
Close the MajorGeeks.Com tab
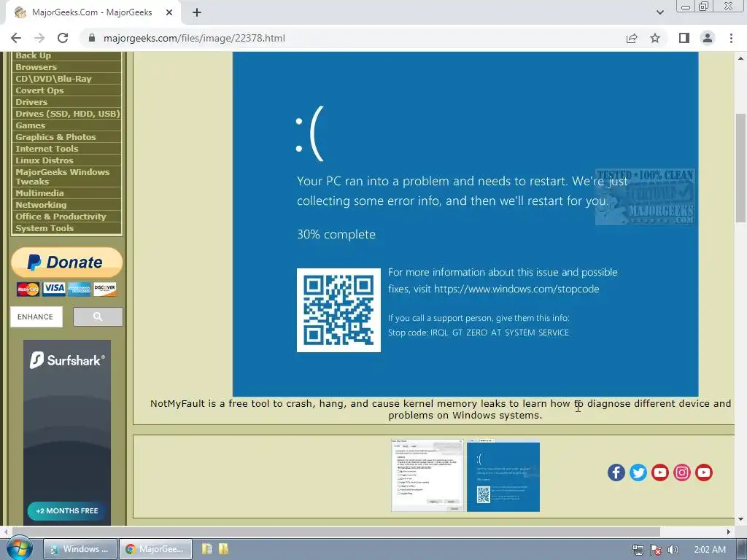point(169,13)
